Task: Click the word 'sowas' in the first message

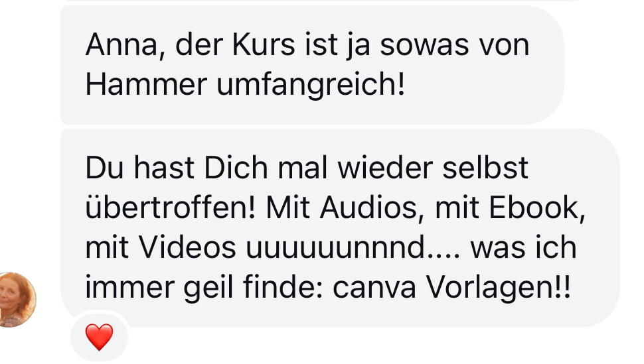Action: (x=424, y=45)
